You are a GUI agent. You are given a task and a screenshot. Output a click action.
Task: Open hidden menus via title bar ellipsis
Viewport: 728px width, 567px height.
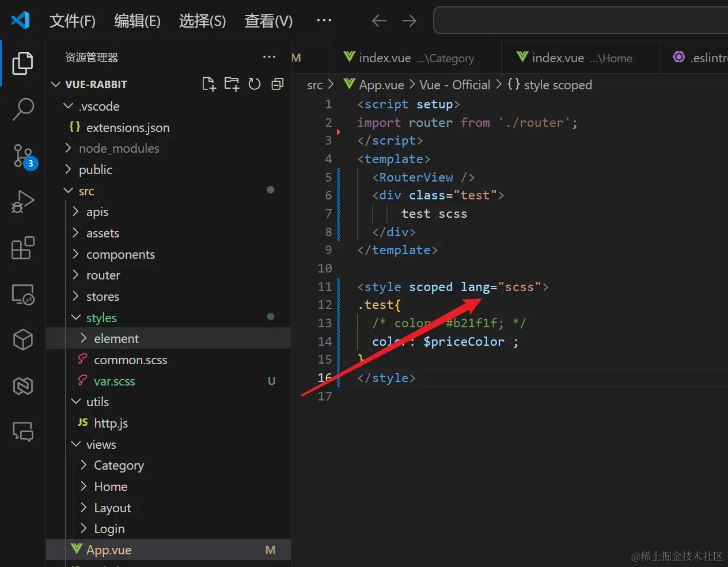tap(324, 21)
